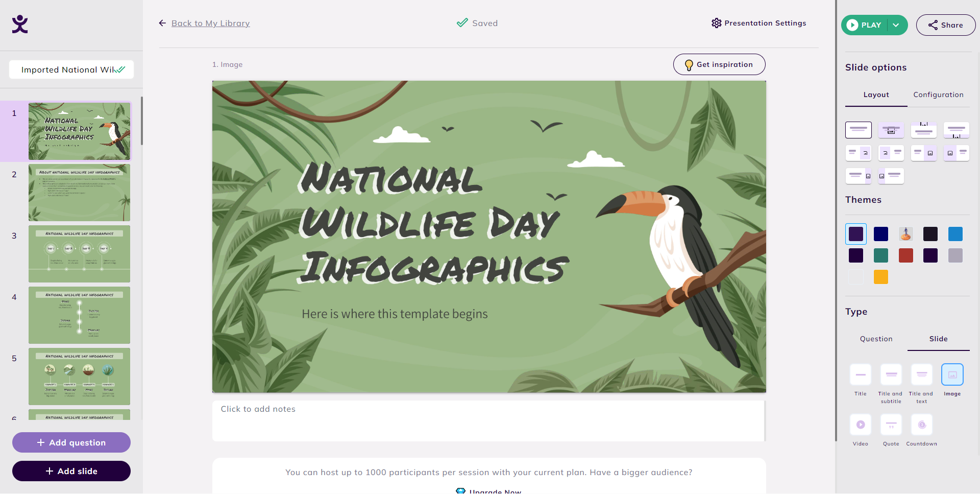The height and width of the screenshot is (494, 980).
Task: Select the Countdown slide type icon
Action: [x=922, y=425]
